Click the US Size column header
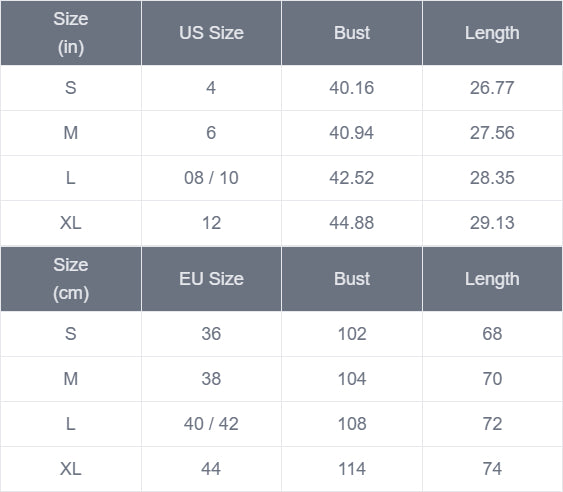The image size is (563, 492). 211,33
